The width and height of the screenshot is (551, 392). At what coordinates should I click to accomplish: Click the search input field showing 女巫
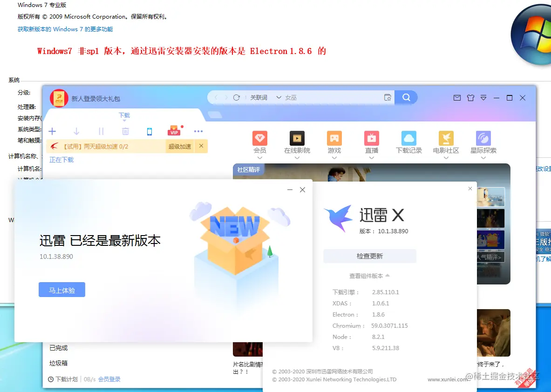[x=332, y=98]
